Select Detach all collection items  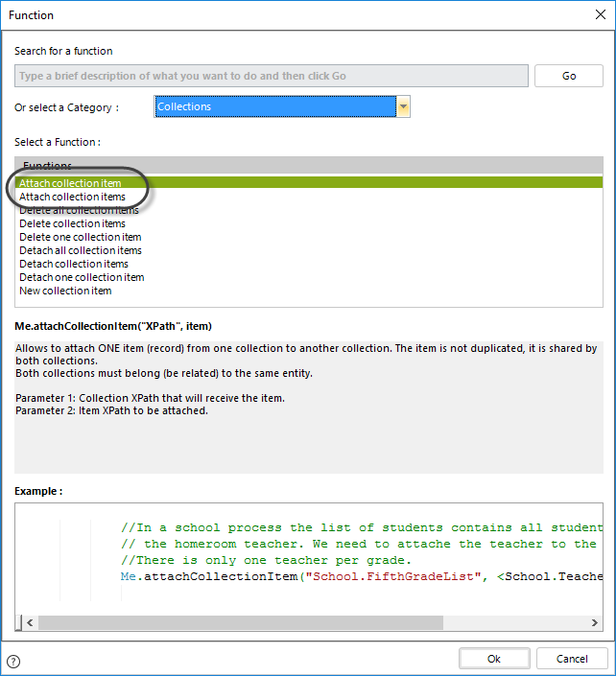click(x=80, y=250)
